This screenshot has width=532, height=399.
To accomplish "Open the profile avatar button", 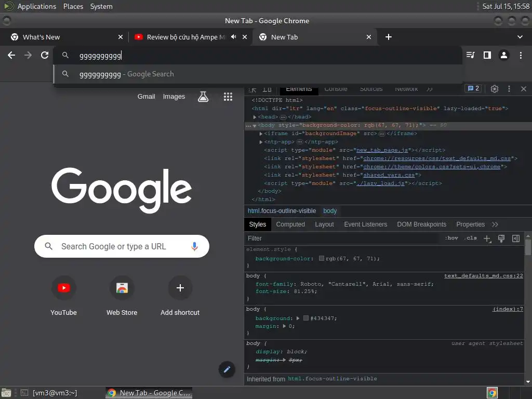I will click(504, 55).
